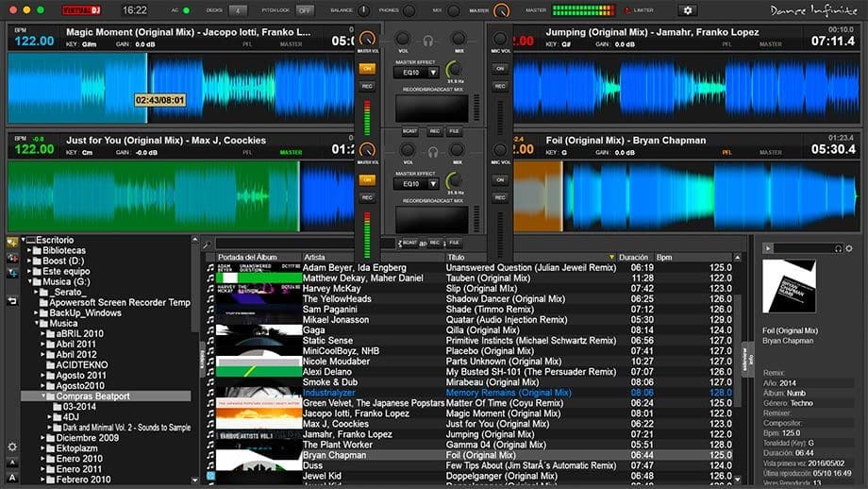Turn the top Master Vol knob
This screenshot has width=868, height=489.
[367, 39]
